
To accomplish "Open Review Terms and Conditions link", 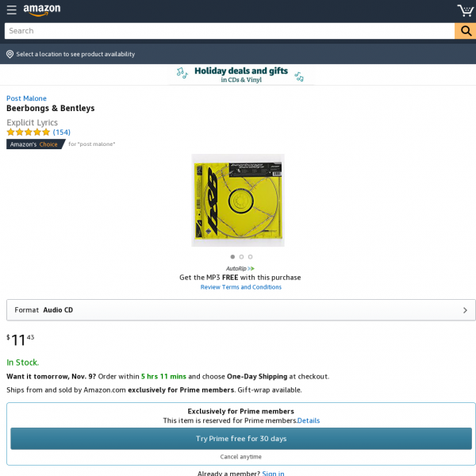I will tap(240, 287).
